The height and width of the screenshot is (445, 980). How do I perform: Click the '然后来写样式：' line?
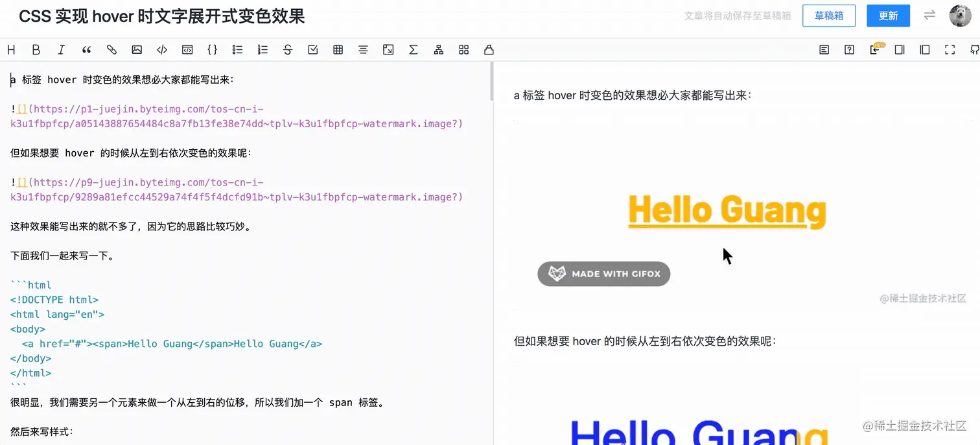click(42, 431)
